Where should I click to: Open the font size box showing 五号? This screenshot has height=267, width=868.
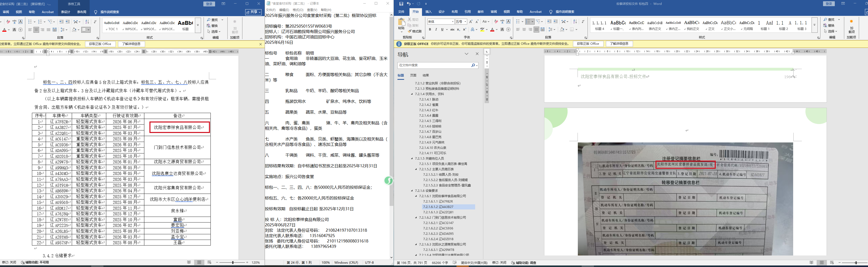coord(461,21)
